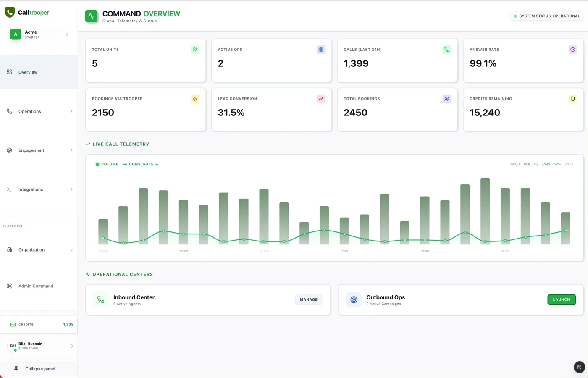
Task: Click the Credits Remaining shield icon
Action: 572,99
